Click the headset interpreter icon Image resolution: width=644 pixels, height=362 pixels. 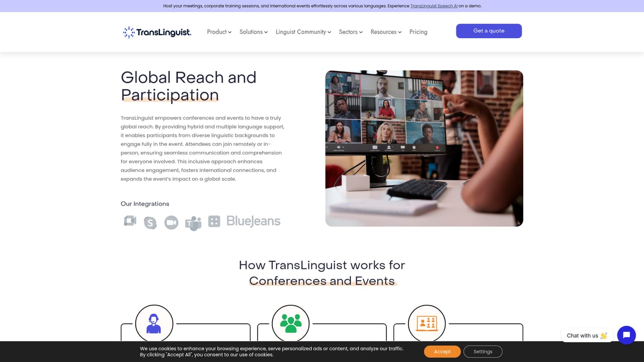click(x=154, y=323)
